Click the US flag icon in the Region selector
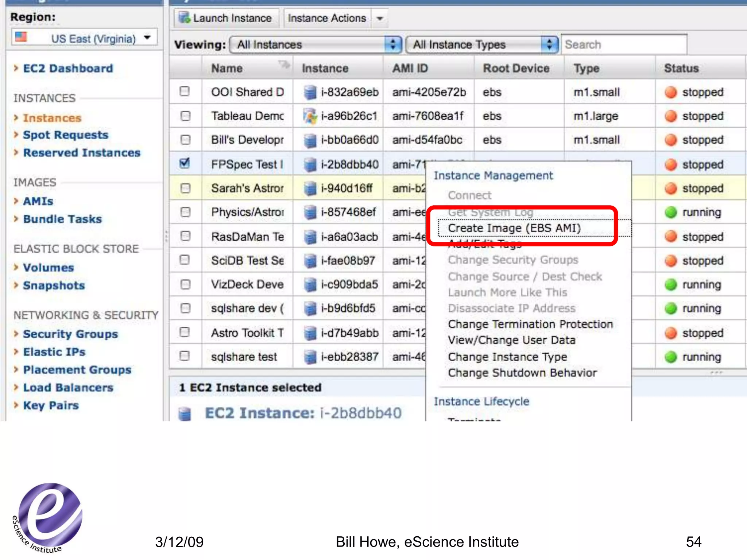This screenshot has width=747, height=560. click(x=21, y=37)
